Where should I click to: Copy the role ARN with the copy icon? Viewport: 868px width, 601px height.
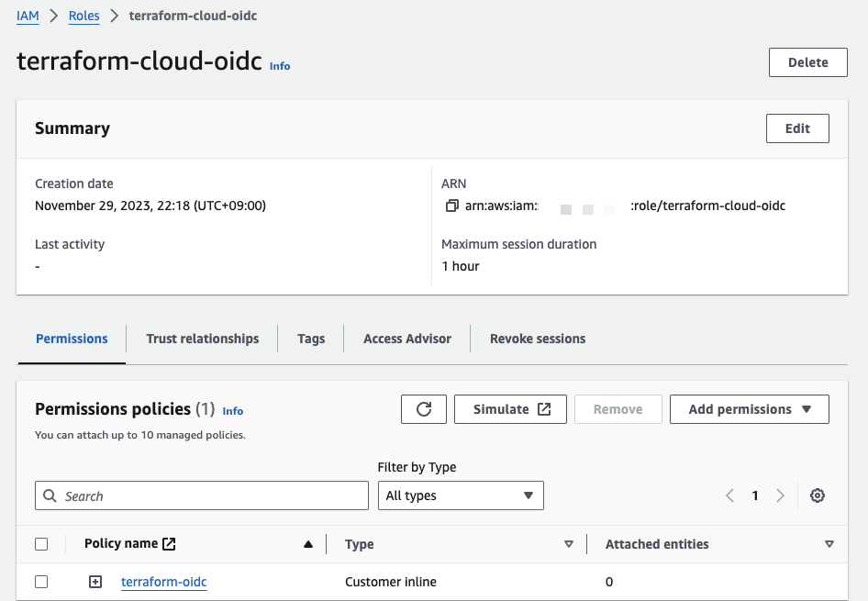(x=451, y=206)
